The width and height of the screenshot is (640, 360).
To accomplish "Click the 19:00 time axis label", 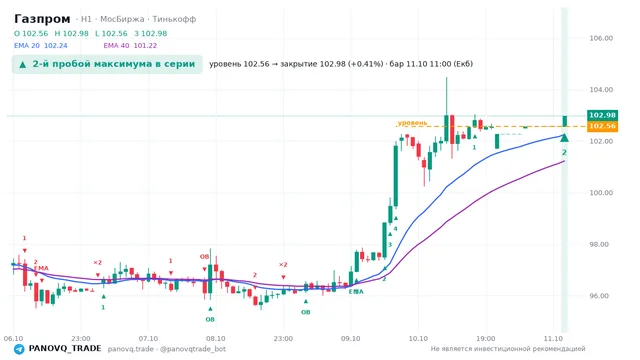I will [485, 338].
